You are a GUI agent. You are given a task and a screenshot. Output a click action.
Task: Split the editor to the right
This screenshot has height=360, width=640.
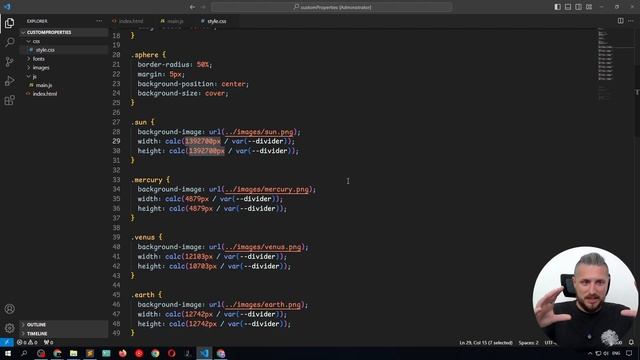coord(620,21)
